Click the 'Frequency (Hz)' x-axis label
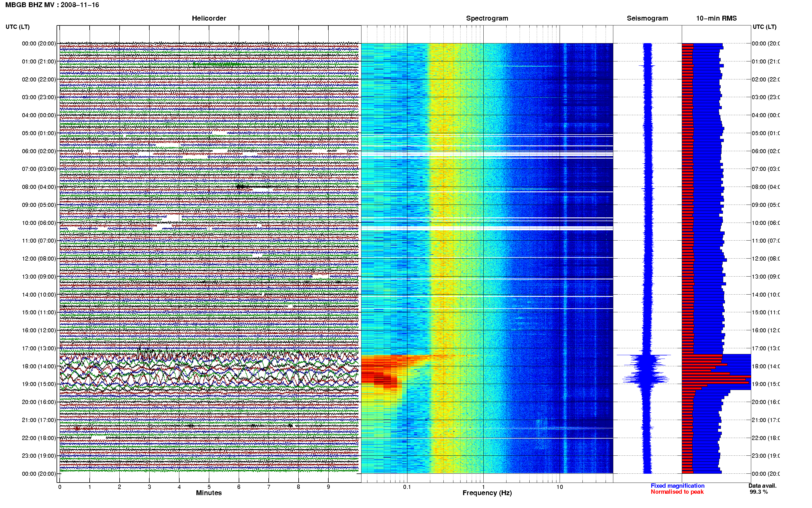Viewport: 812px width, 508px height. pyautogui.click(x=487, y=493)
